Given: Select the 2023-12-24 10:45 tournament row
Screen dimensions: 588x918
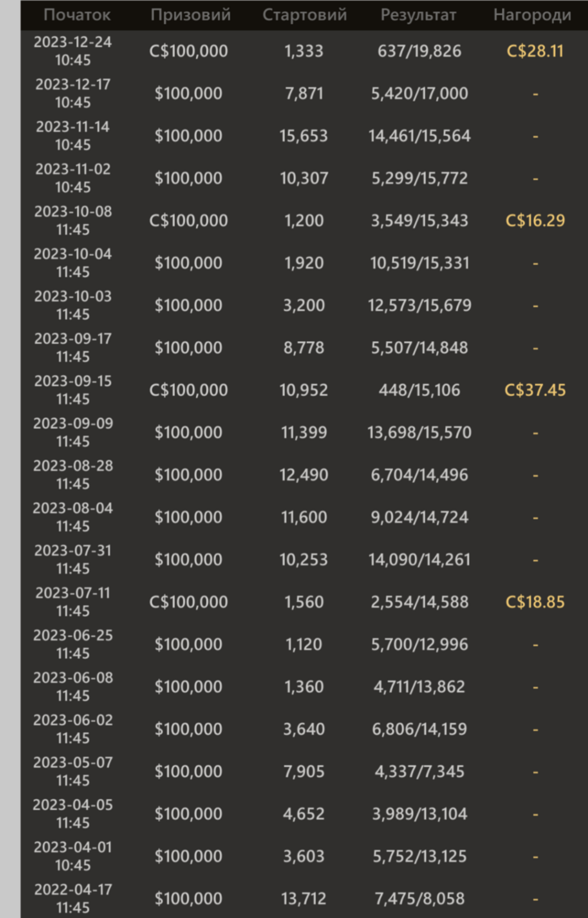Looking at the screenshot, I should click(304, 51).
